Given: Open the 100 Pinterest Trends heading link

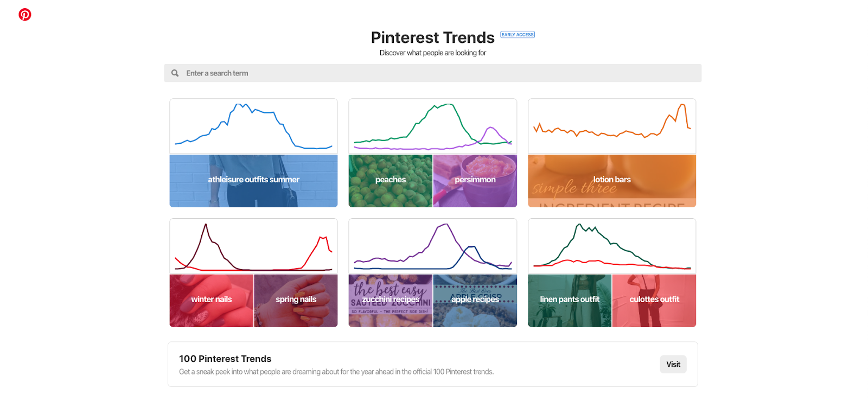Looking at the screenshot, I should 225,359.
